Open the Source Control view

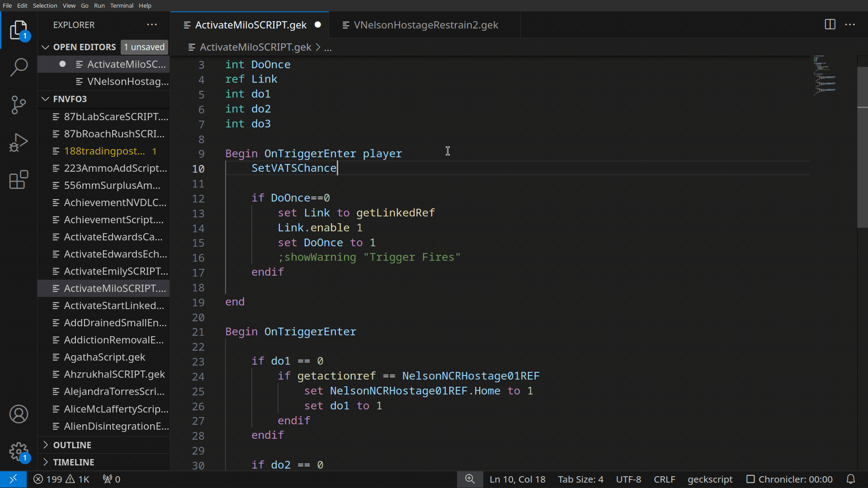(19, 105)
